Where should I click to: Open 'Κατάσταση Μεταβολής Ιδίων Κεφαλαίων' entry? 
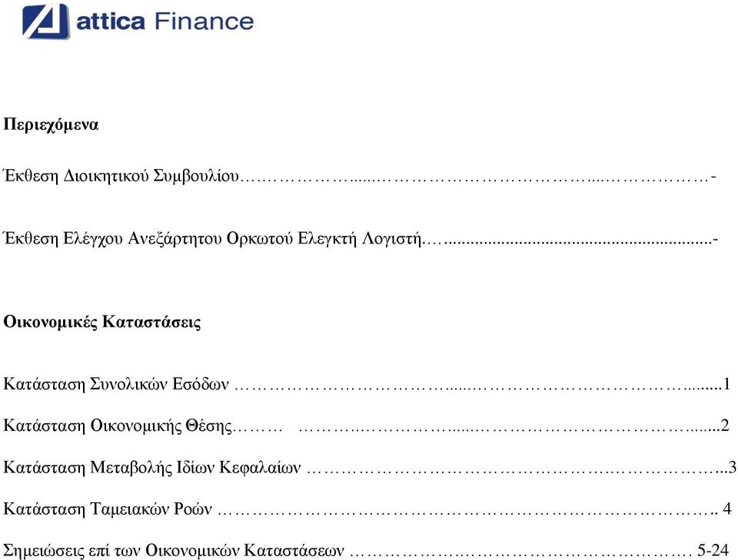click(151, 467)
